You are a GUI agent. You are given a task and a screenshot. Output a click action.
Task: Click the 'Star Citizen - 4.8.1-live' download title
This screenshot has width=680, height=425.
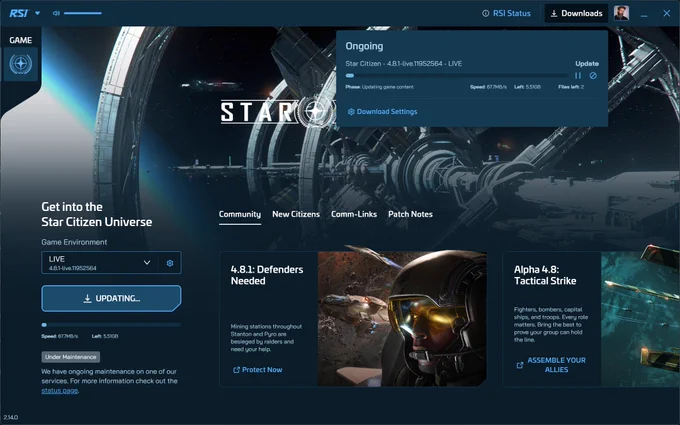click(x=403, y=63)
